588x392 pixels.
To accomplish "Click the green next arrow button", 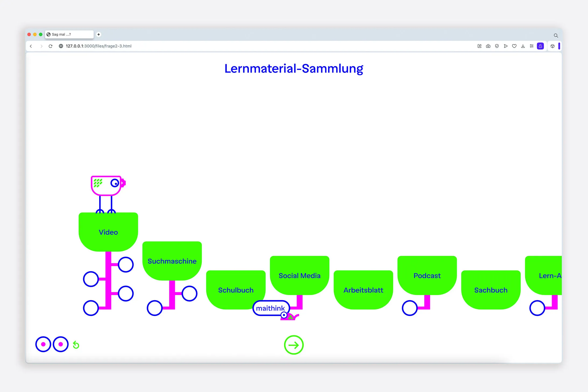I will coord(294,345).
